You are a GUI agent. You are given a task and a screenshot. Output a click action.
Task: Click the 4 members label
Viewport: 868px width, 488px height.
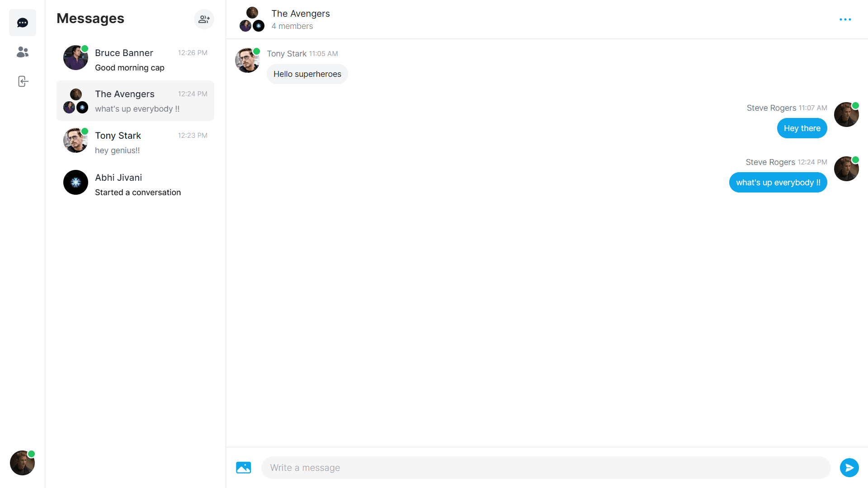point(292,26)
